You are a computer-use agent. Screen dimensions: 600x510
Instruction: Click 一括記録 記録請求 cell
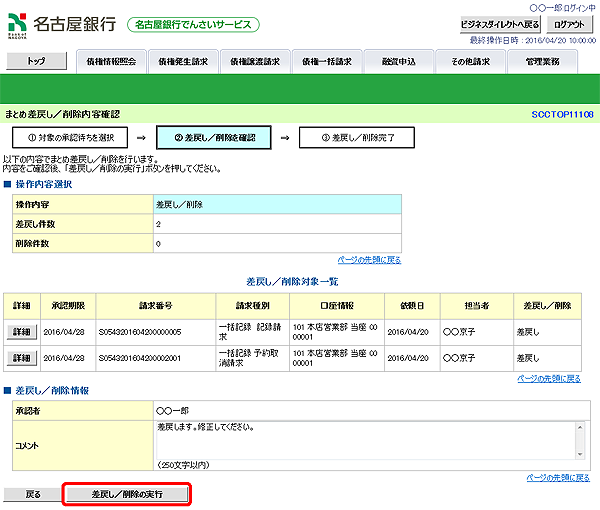(x=253, y=332)
